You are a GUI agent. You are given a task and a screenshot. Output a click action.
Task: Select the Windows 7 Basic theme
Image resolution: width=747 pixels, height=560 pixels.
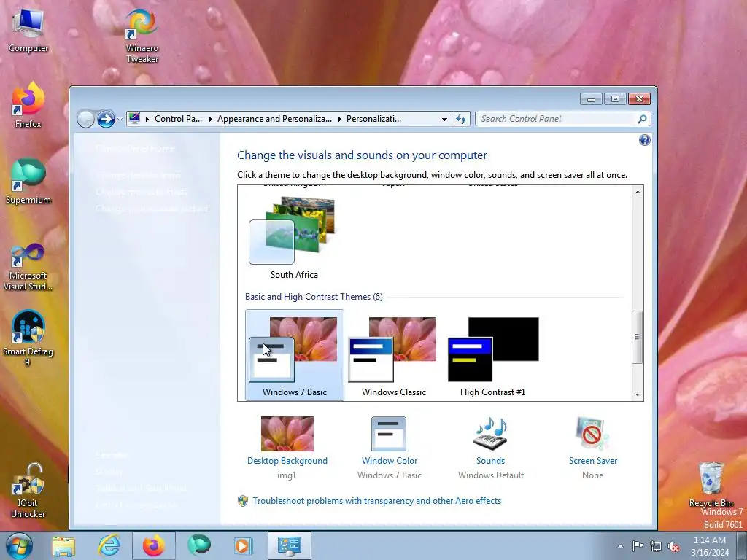295,355
